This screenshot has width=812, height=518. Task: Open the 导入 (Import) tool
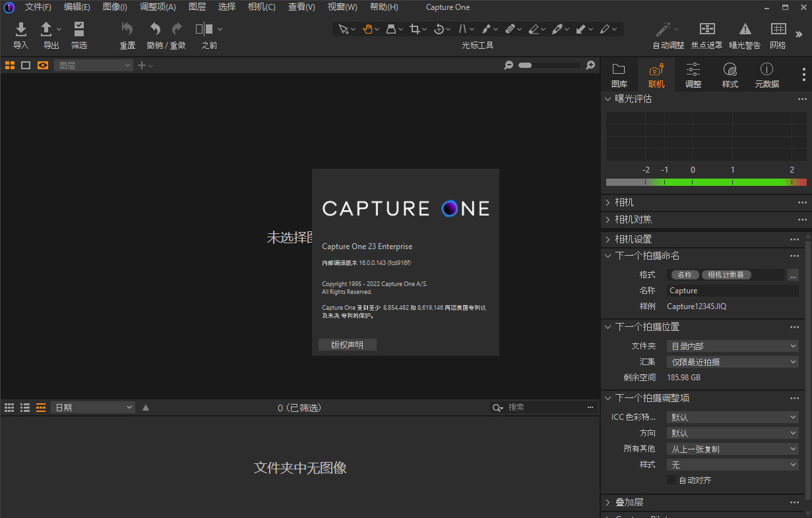(x=20, y=34)
